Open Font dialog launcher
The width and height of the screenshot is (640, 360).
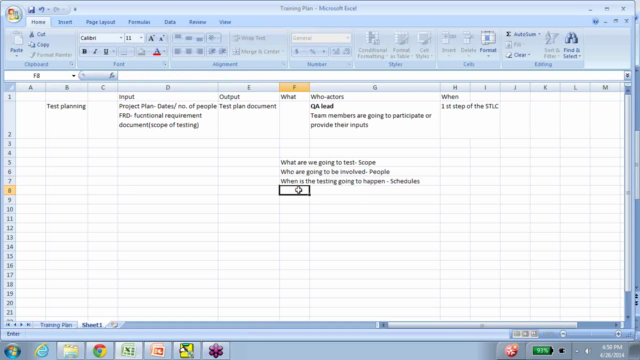tap(165, 64)
